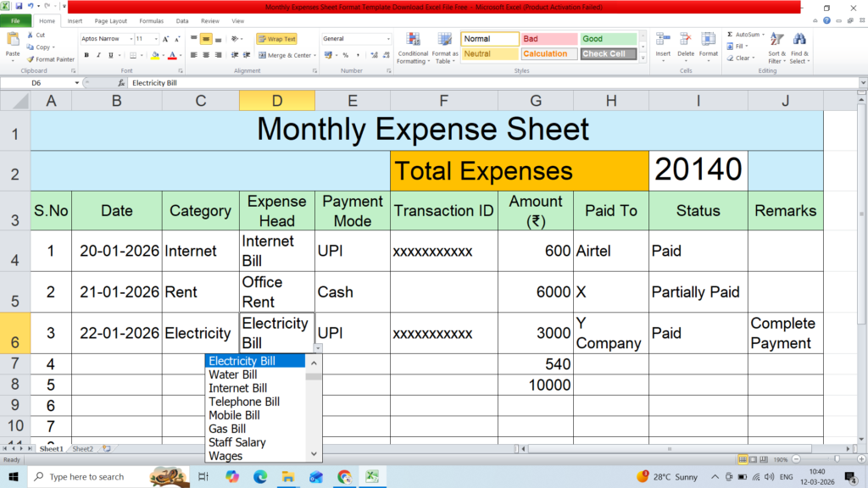Open the Insert ribbon tab

[x=75, y=21]
